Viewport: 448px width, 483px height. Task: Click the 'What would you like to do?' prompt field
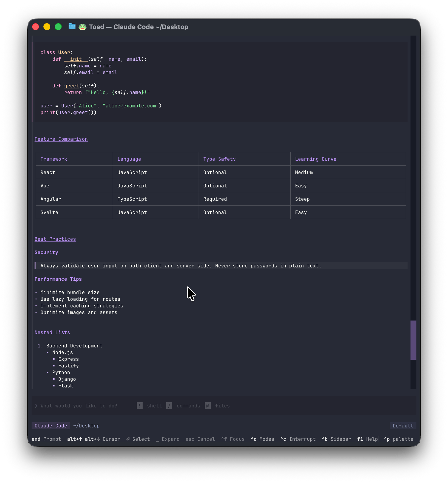(x=79, y=406)
